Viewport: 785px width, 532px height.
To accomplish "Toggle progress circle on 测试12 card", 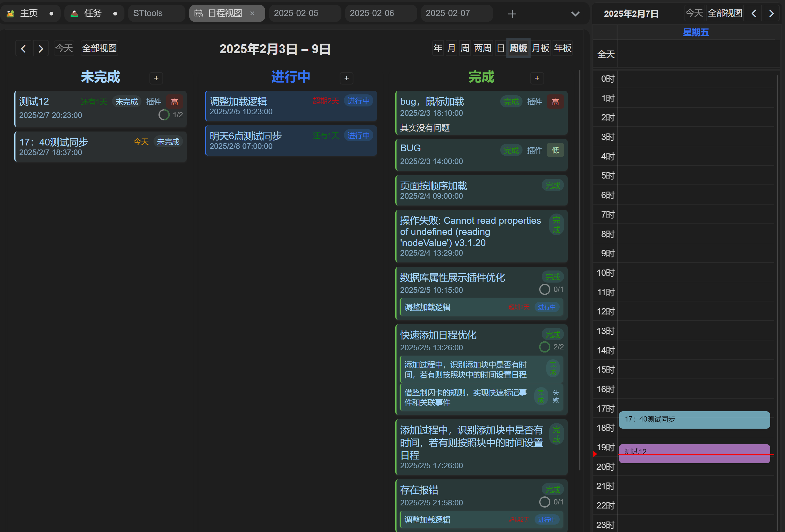I will point(164,115).
